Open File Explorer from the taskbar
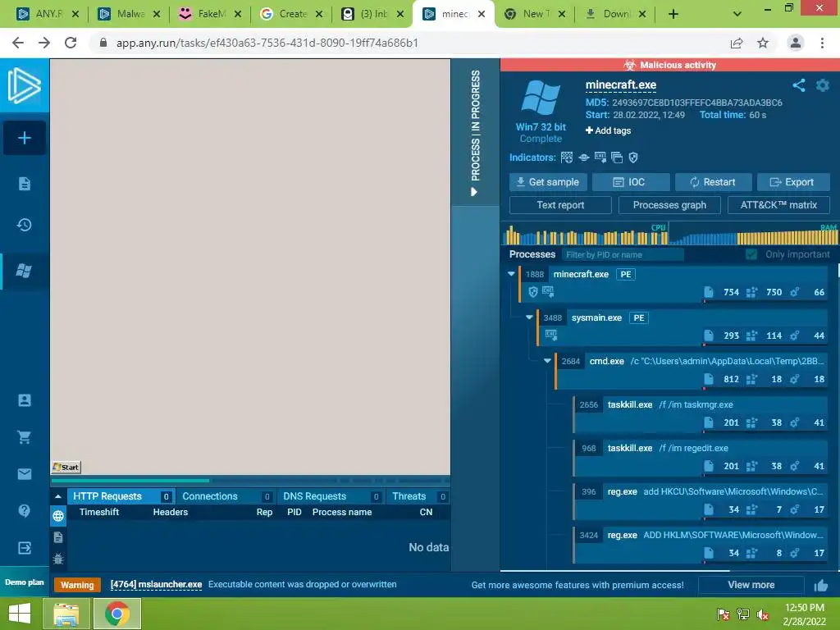The width and height of the screenshot is (840, 630). (66, 614)
